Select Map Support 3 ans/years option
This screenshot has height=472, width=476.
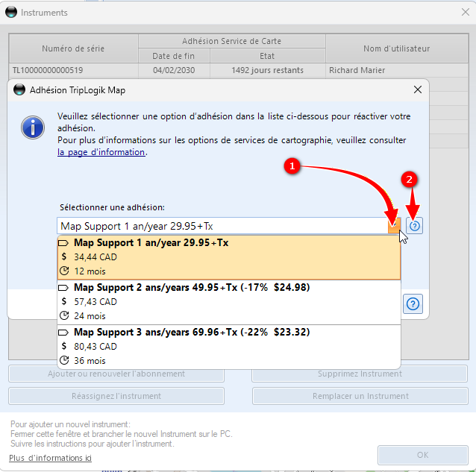[229, 347]
